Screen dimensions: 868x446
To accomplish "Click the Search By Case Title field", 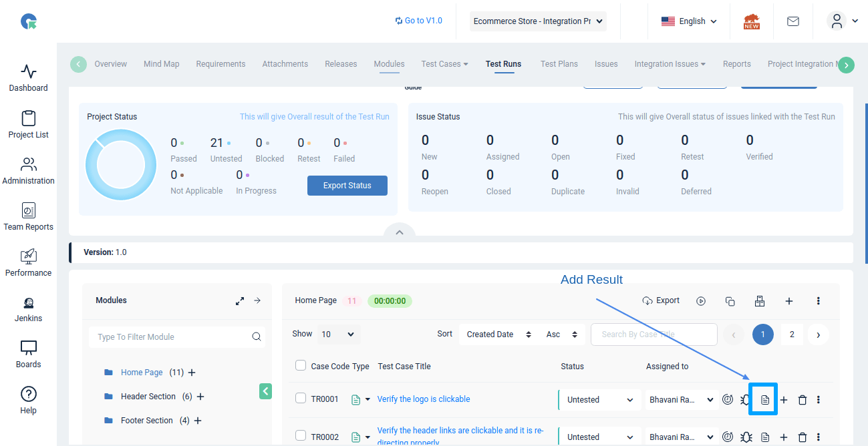I will click(x=654, y=334).
